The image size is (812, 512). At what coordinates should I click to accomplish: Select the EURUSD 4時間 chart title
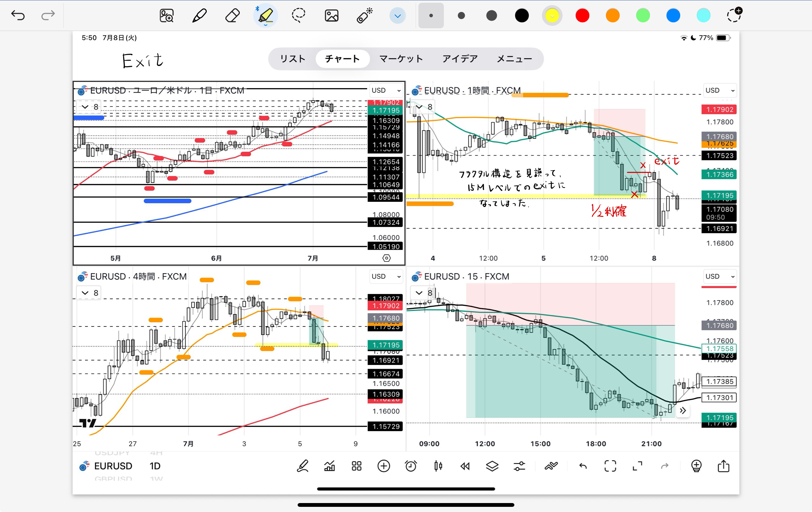pos(138,276)
